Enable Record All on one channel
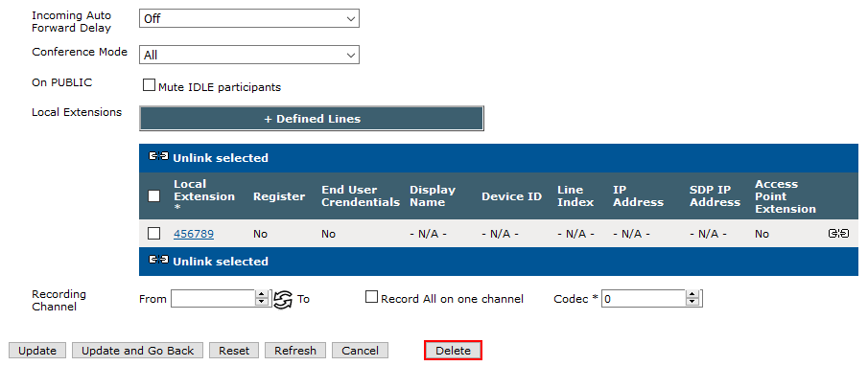868x366 pixels. tap(371, 297)
